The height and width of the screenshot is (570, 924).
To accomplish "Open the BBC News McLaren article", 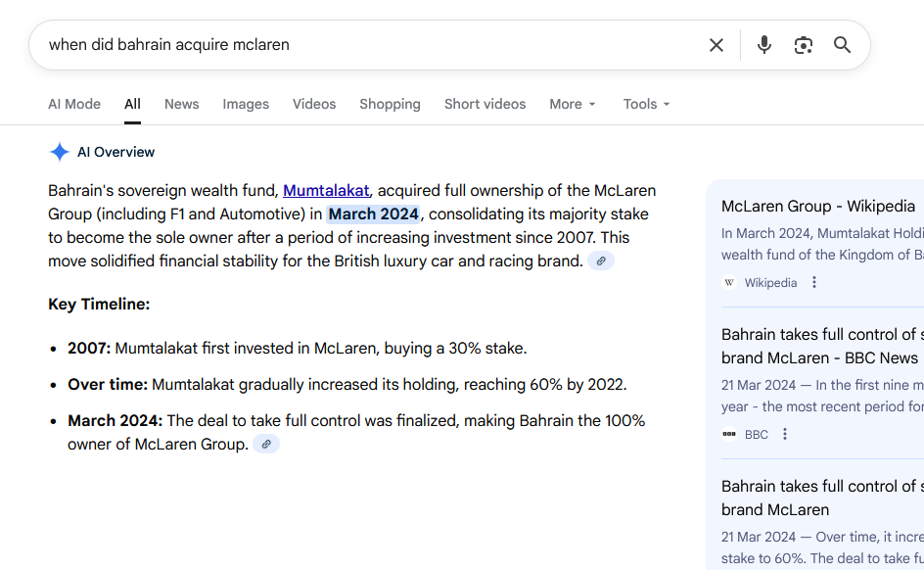I will [820, 346].
